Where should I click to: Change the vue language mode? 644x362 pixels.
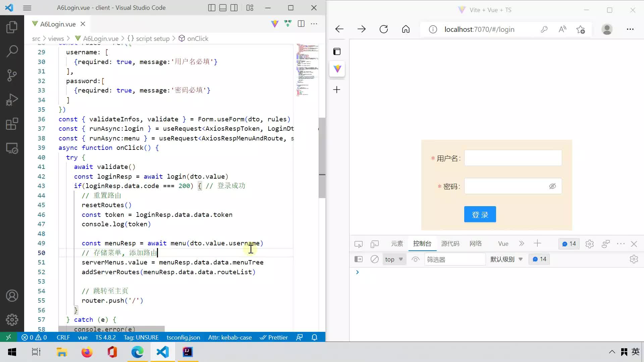click(x=83, y=337)
